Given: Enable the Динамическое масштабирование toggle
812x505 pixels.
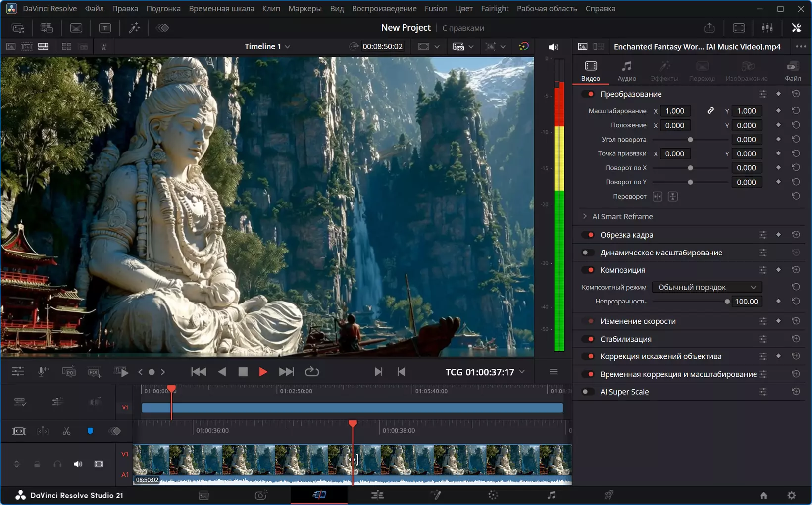Looking at the screenshot, I should click(x=588, y=252).
